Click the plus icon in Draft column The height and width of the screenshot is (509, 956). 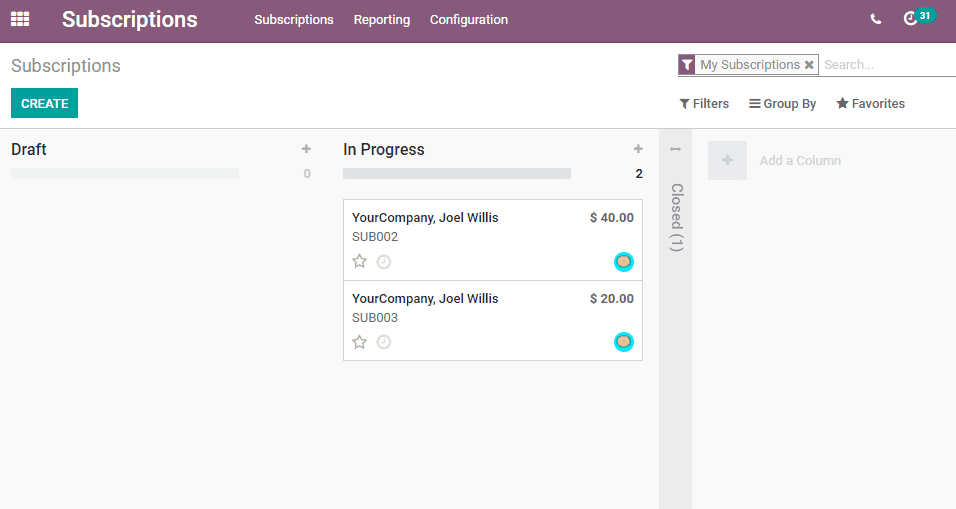306,149
